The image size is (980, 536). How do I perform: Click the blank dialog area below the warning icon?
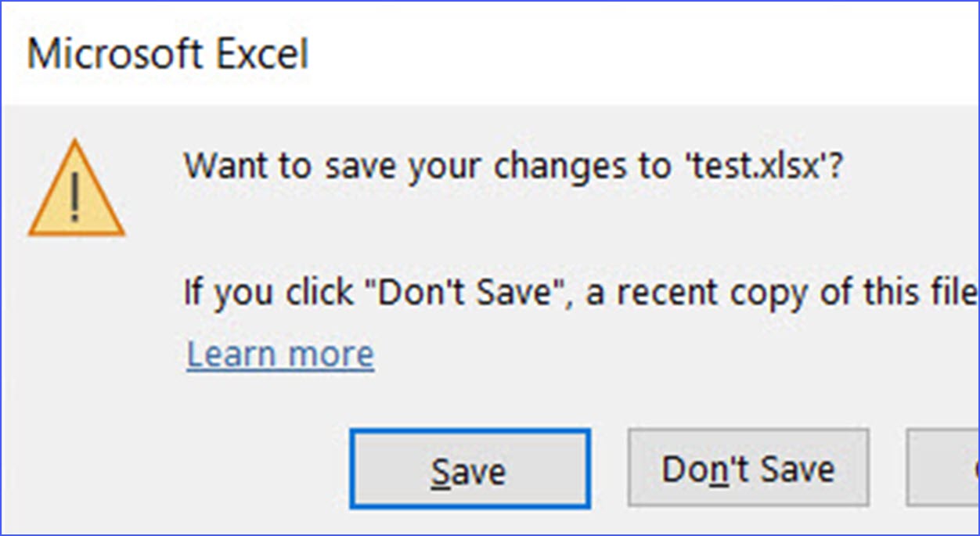pos(76,376)
